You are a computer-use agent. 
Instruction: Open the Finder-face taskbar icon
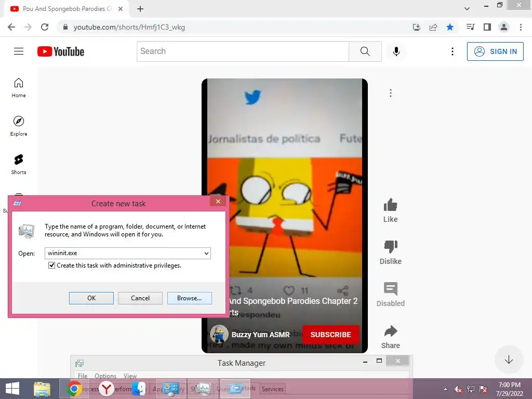point(138,389)
